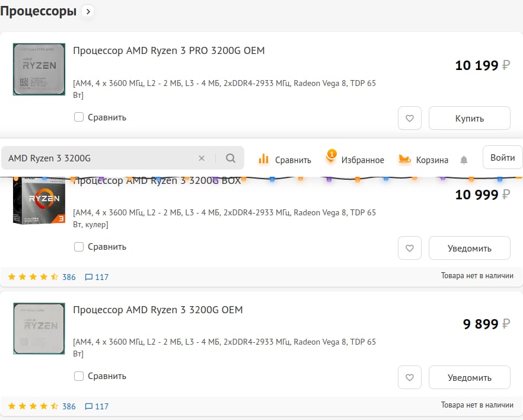Viewport: 523px width, 420px height.
Task: Open star rating 386 of Ryzen 3 3200G BOX
Action: tap(42, 277)
